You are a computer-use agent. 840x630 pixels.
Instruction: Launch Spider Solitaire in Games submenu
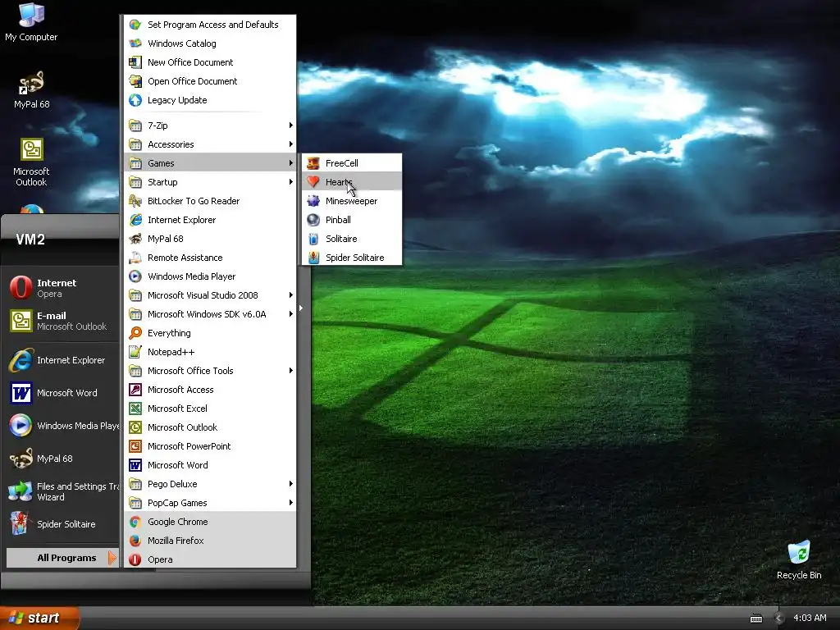352,258
